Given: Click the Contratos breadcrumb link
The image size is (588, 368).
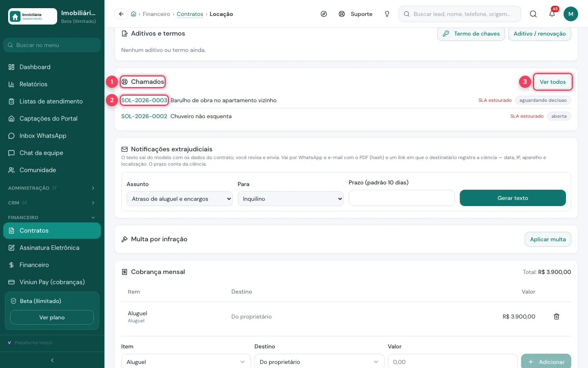Looking at the screenshot, I should coord(190,14).
